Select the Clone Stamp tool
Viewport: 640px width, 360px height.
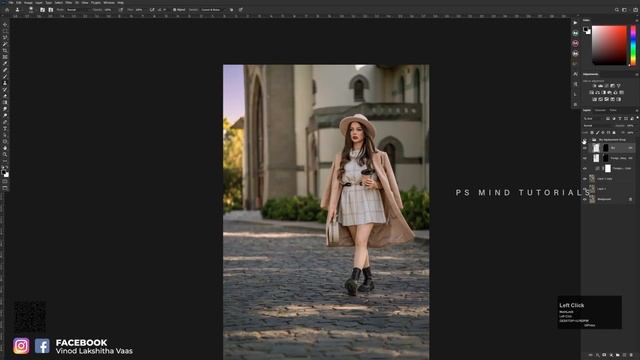(5, 83)
